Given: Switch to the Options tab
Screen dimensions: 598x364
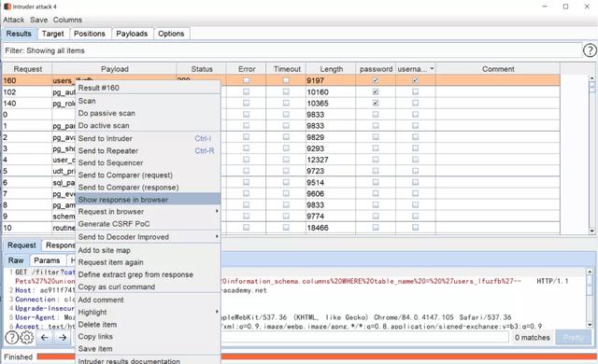Looking at the screenshot, I should [171, 34].
